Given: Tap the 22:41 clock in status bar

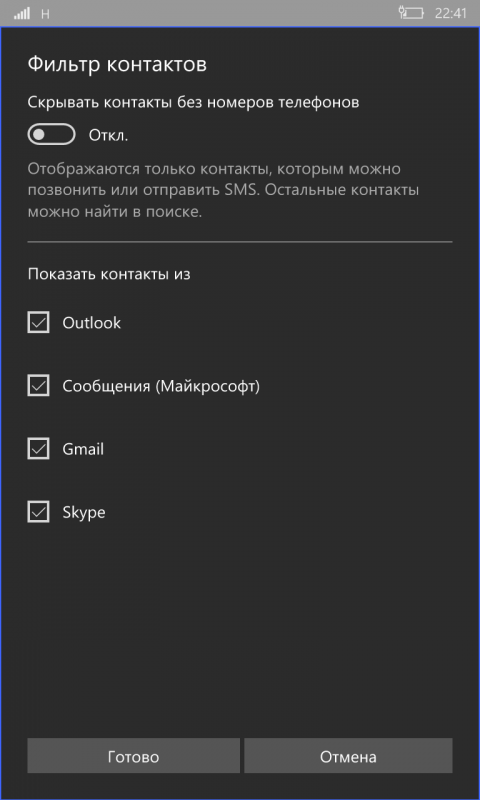Looking at the screenshot, I should pos(450,13).
